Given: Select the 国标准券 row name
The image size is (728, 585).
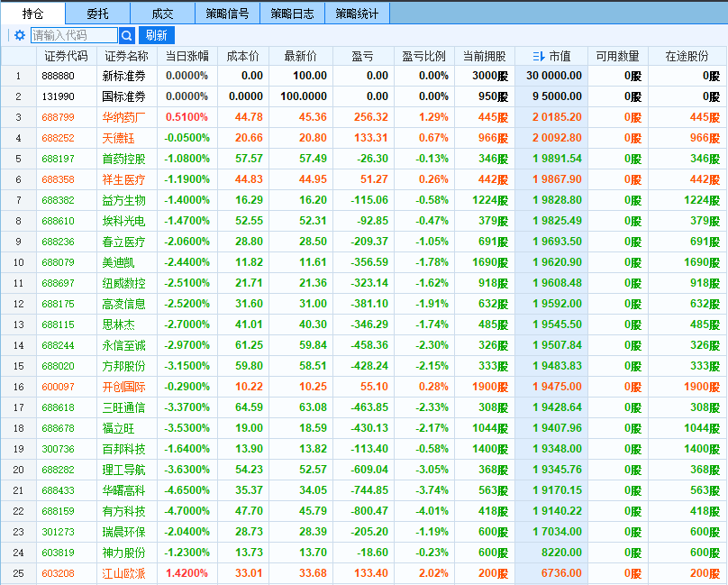Looking at the screenshot, I should 124,96.
